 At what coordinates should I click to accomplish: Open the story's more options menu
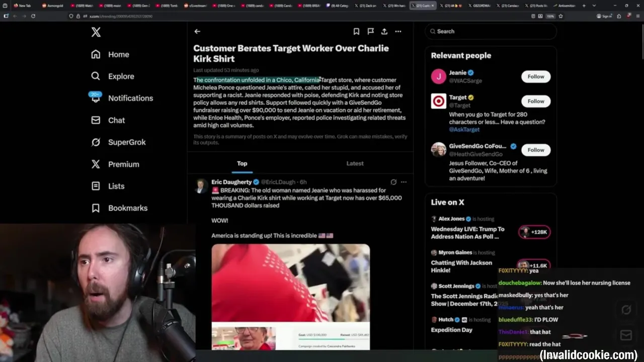click(398, 31)
